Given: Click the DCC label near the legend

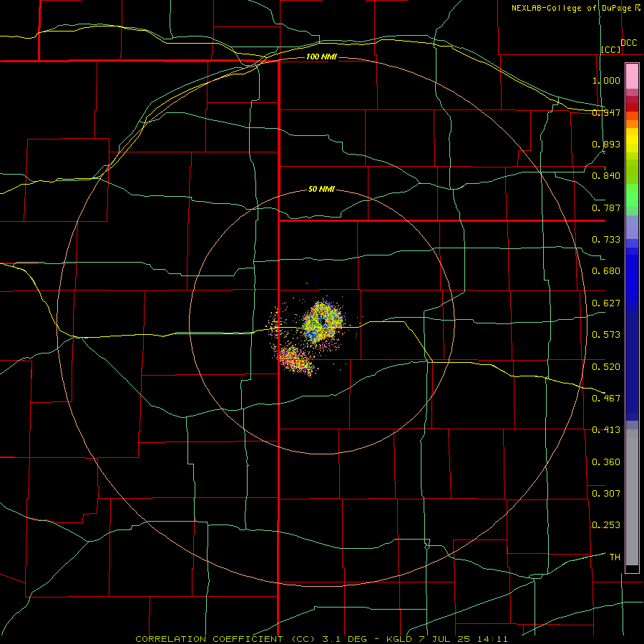Looking at the screenshot, I should point(629,43).
